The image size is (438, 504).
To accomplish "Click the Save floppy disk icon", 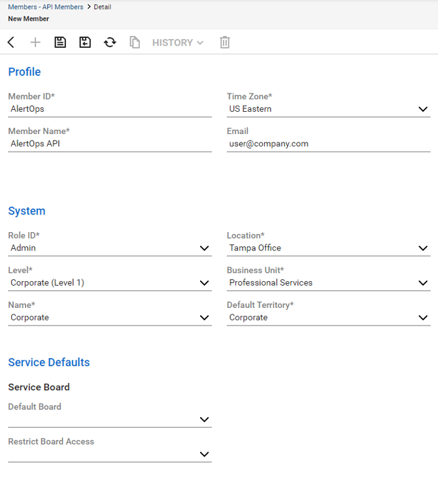I will [x=60, y=42].
